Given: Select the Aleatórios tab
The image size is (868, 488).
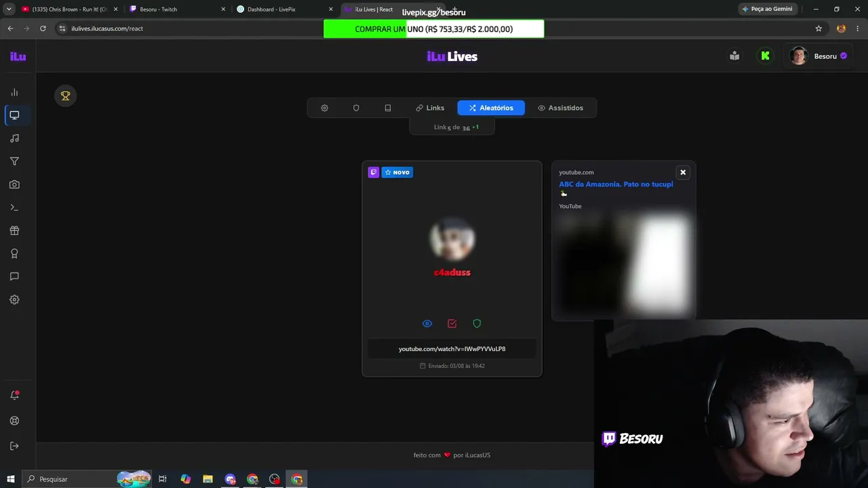Looking at the screenshot, I should pos(491,108).
